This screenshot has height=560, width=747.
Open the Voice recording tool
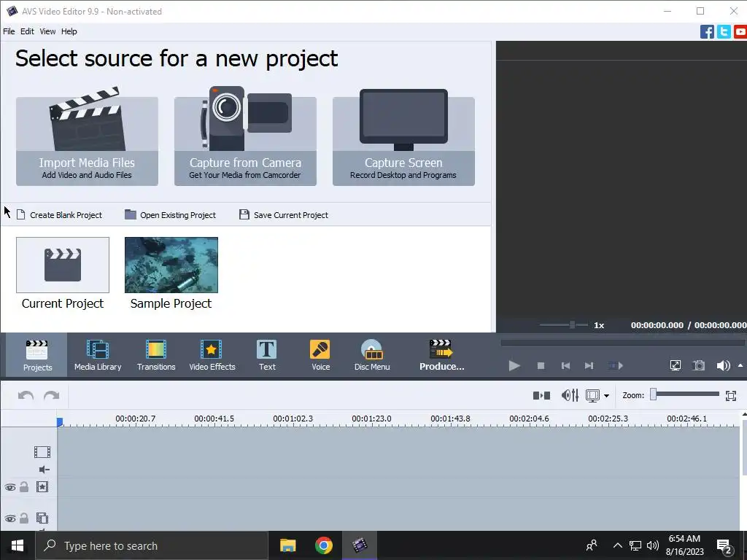click(320, 355)
